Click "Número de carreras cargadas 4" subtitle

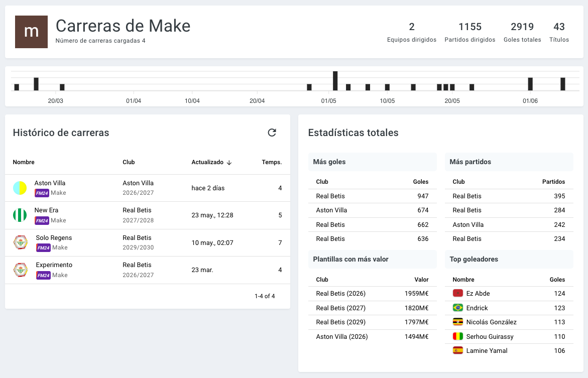(x=100, y=41)
